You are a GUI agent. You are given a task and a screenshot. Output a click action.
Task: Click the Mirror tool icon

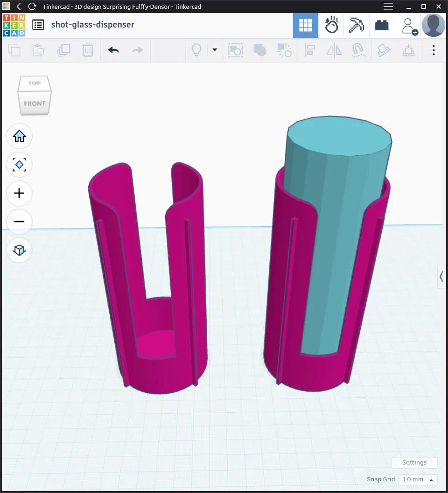pyautogui.click(x=334, y=50)
